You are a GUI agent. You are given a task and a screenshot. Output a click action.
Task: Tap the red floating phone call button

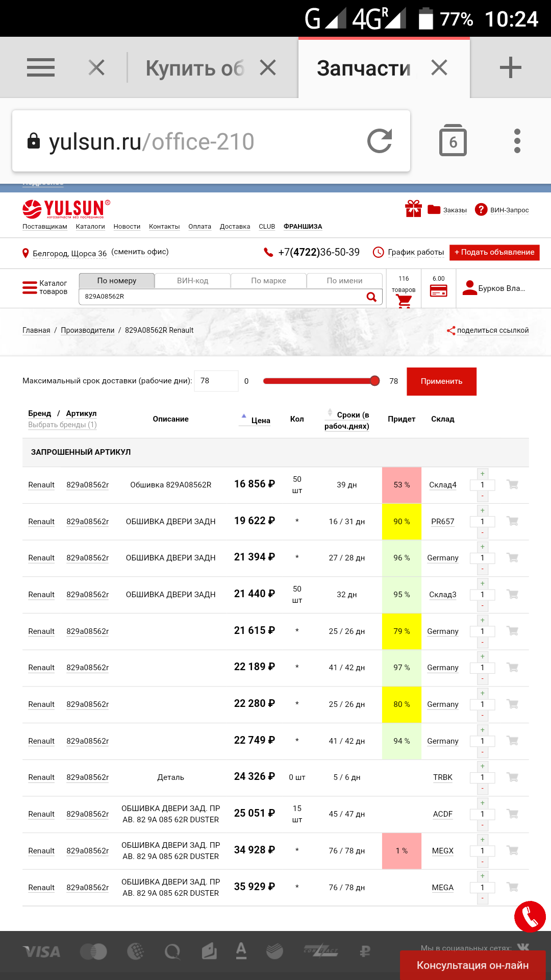coord(530,917)
